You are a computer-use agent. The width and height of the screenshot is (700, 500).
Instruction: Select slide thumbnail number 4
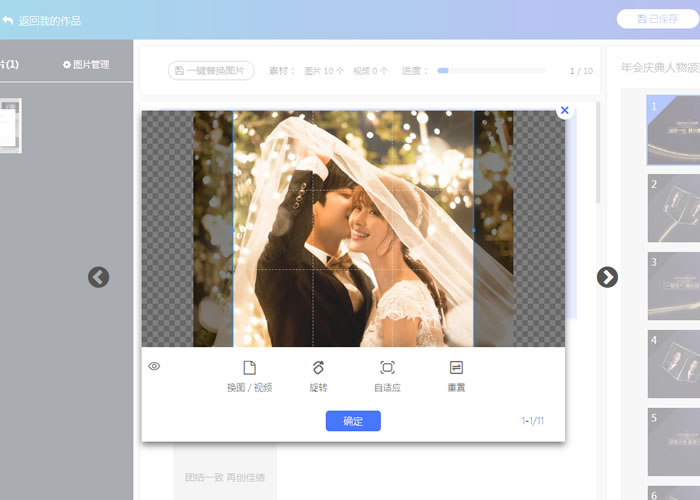(674, 364)
